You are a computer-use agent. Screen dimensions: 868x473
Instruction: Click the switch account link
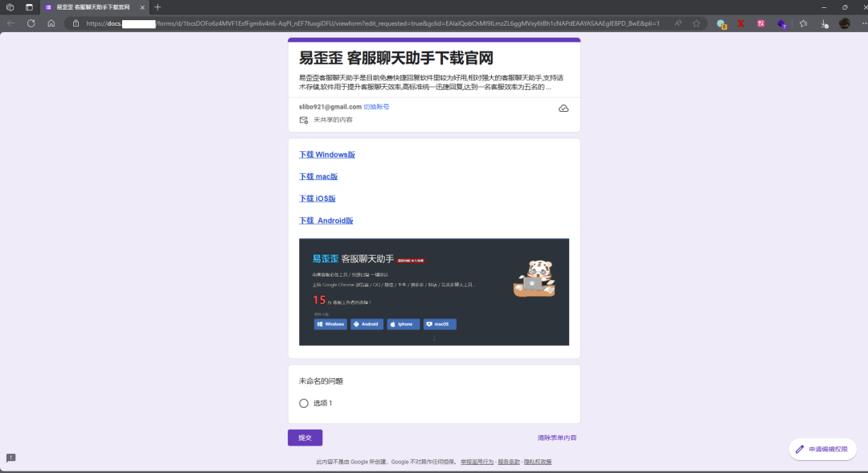(x=376, y=107)
